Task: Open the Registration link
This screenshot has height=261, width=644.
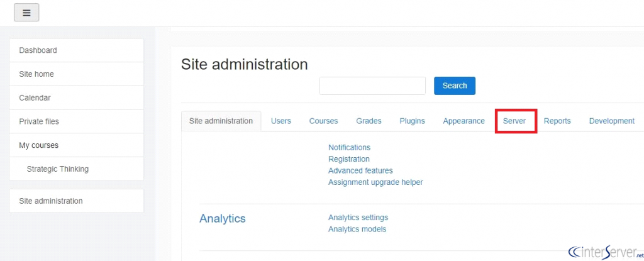Action: (349, 159)
